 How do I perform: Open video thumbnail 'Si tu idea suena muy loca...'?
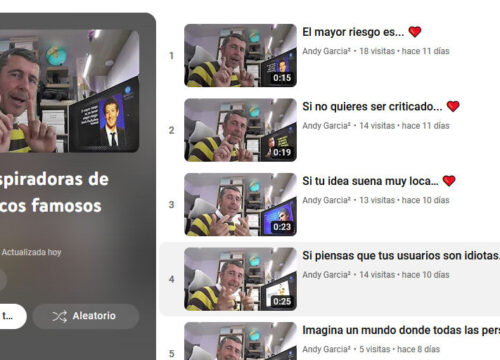240,204
